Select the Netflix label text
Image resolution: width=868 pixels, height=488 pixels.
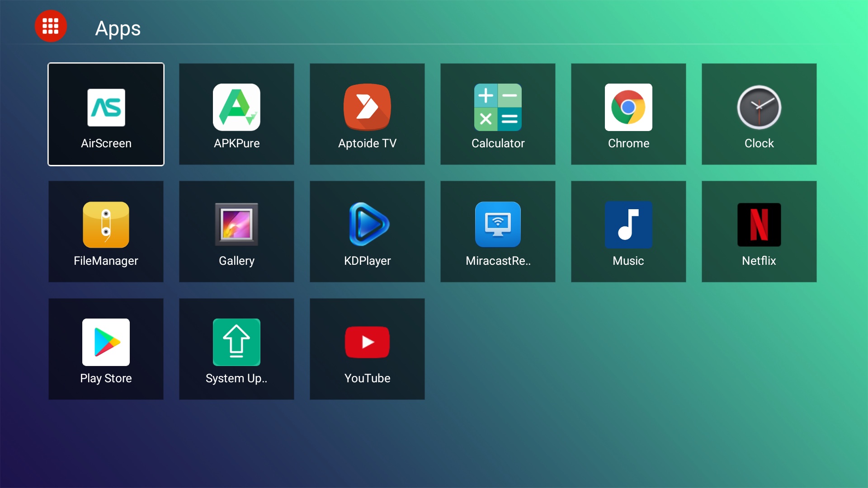(x=759, y=261)
